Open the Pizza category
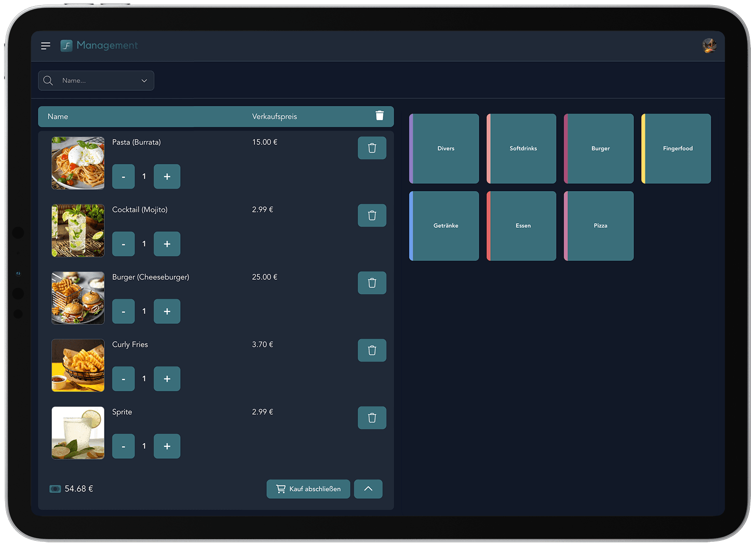Screen dimensions: 756x548 tap(600, 226)
